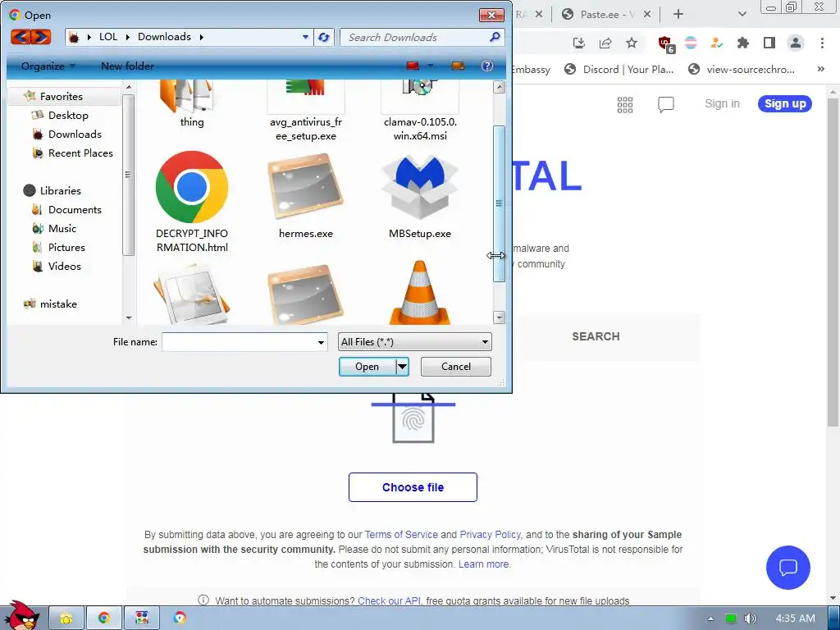Expand the address bar history dropdown

(x=305, y=37)
